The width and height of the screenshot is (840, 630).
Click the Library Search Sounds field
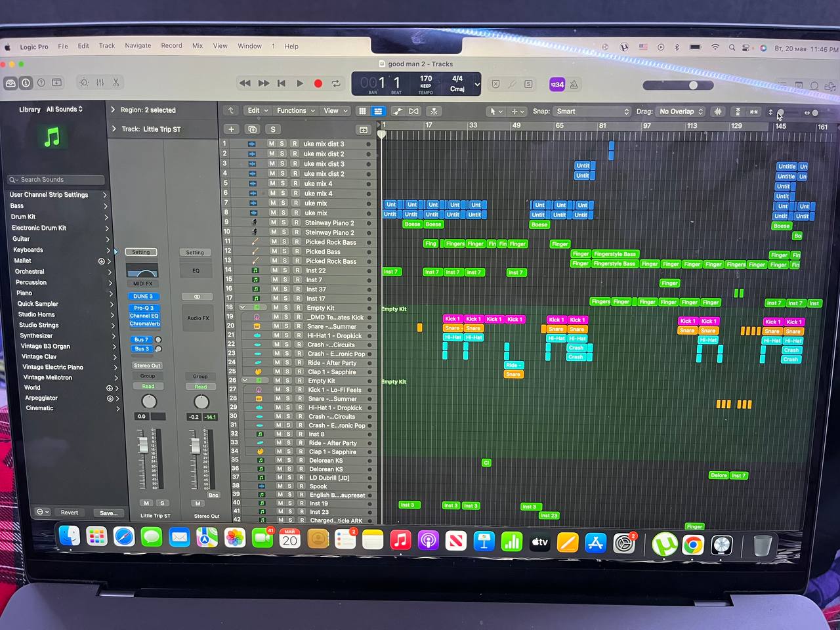tap(56, 180)
